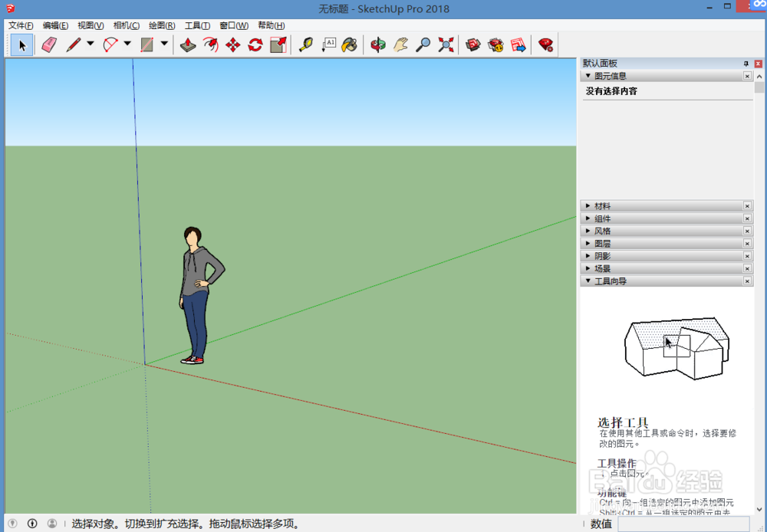
Task: Click the credits info status icon
Action: click(x=32, y=524)
